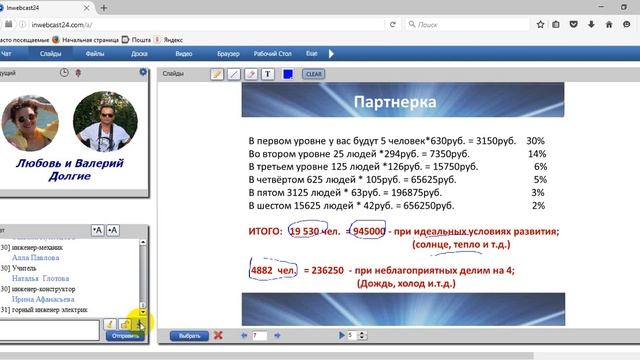Go to the browser home page

pyautogui.click(x=609, y=24)
